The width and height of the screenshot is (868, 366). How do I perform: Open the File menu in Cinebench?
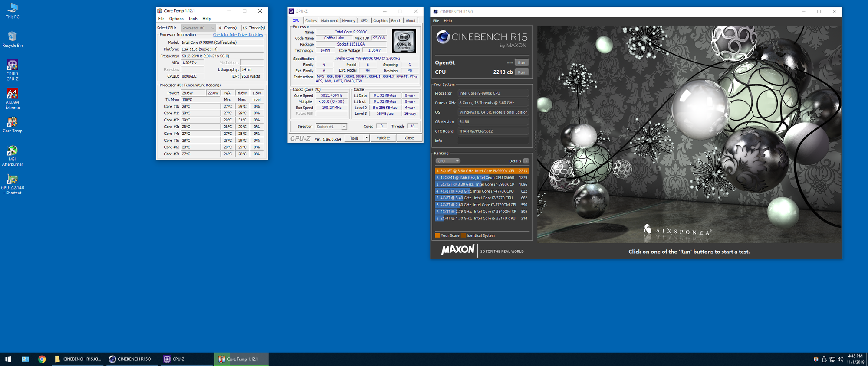coord(436,21)
